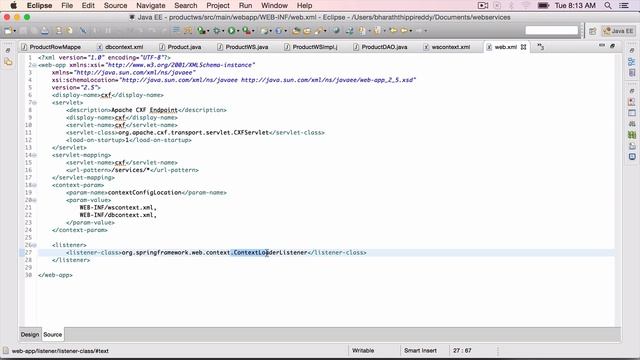Open the Run menu
This screenshot has width=640, height=360.
point(245,6)
